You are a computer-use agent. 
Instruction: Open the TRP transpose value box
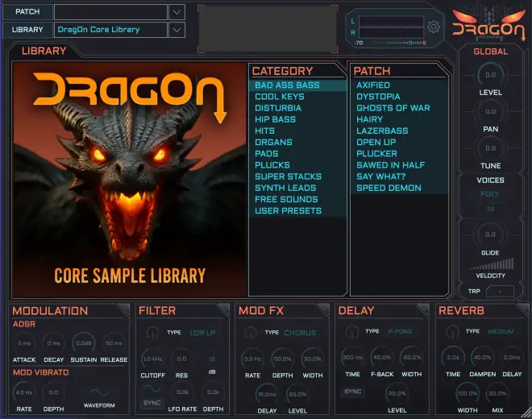[500, 291]
